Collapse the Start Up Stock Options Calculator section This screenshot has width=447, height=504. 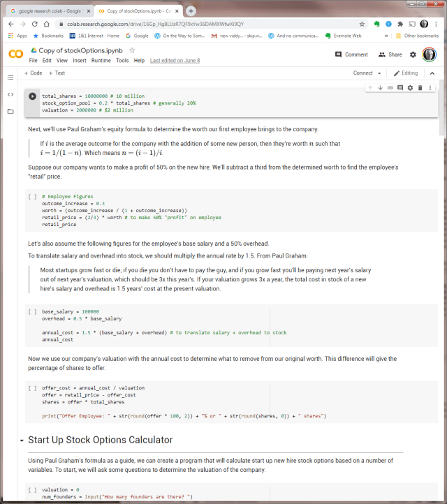(22, 440)
